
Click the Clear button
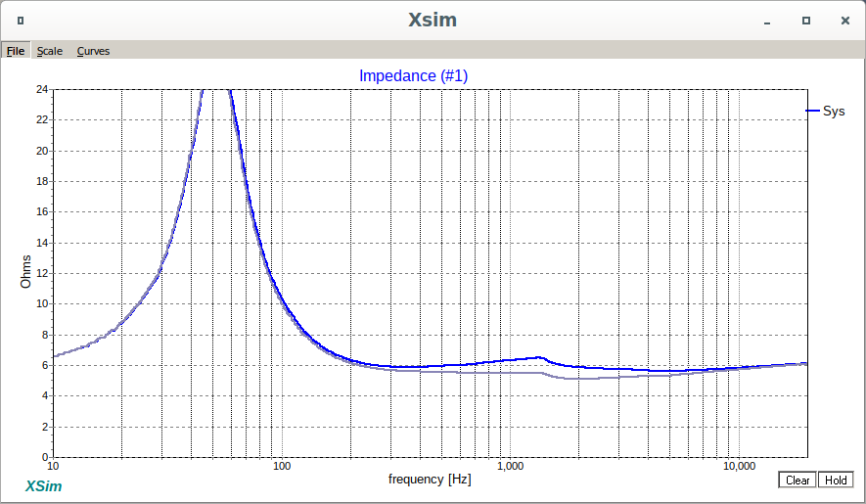coord(797,481)
